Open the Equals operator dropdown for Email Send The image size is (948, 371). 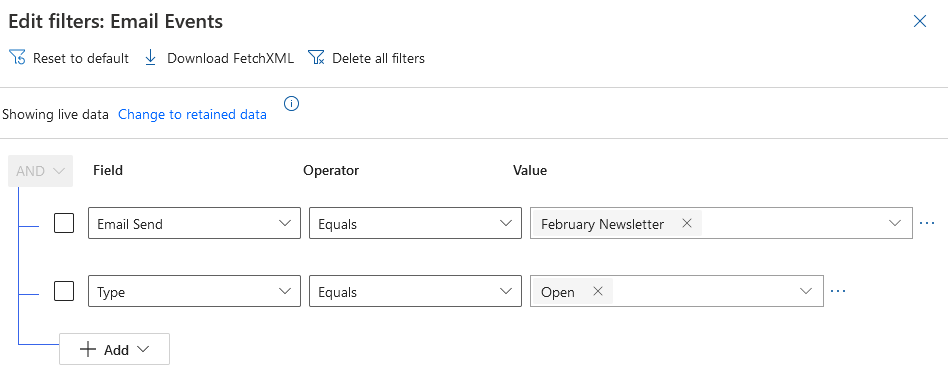point(415,223)
